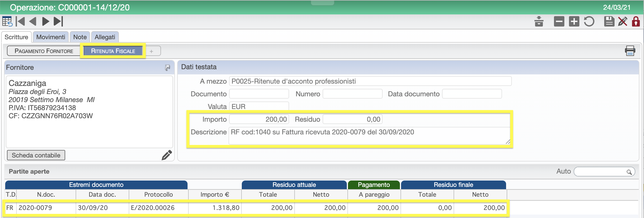Click the Residuo 0,00 field
This screenshot has height=218, width=644.
click(353, 119)
